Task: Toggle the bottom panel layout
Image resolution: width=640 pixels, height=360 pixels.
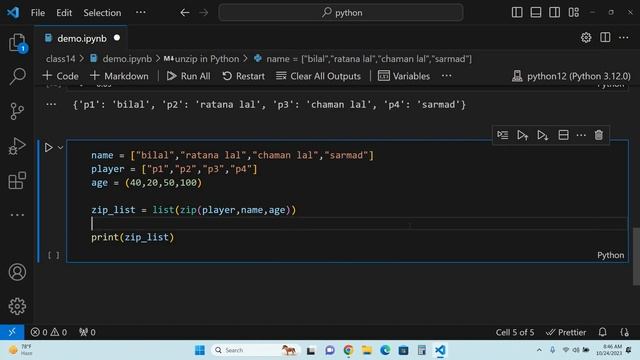Action: [x=536, y=13]
